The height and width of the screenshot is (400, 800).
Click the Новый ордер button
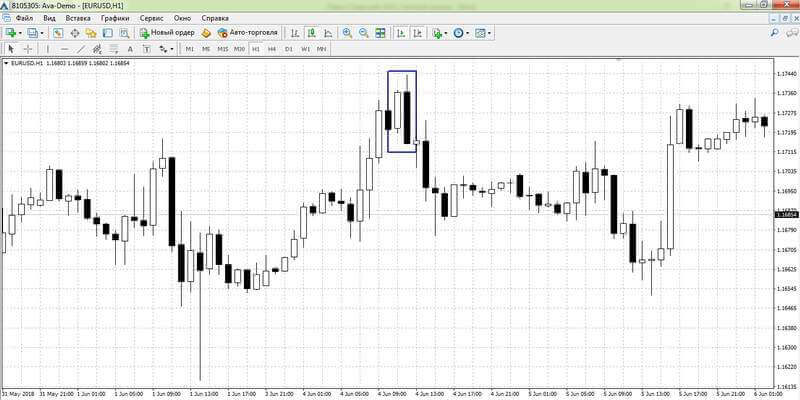(167, 33)
